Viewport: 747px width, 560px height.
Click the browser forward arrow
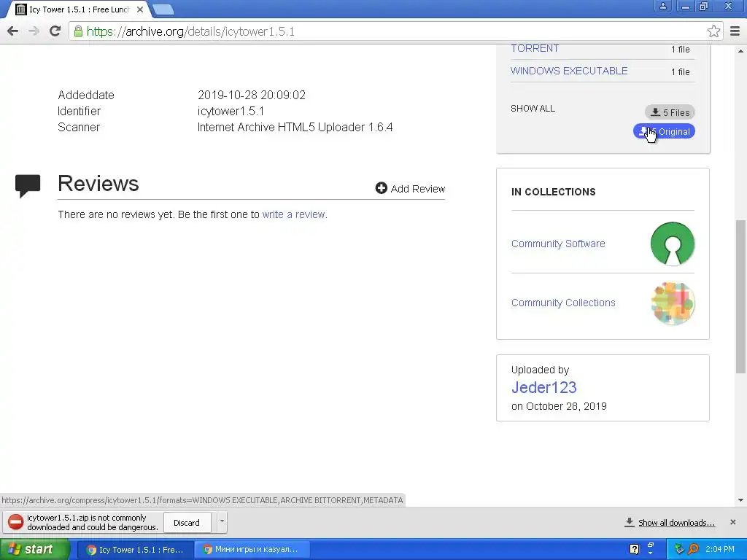point(34,31)
